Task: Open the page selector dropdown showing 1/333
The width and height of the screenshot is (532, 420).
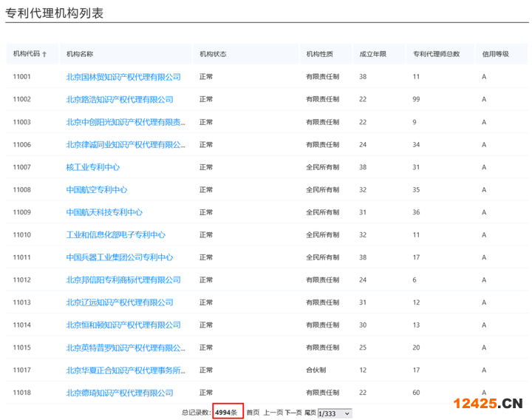Action: tap(334, 413)
